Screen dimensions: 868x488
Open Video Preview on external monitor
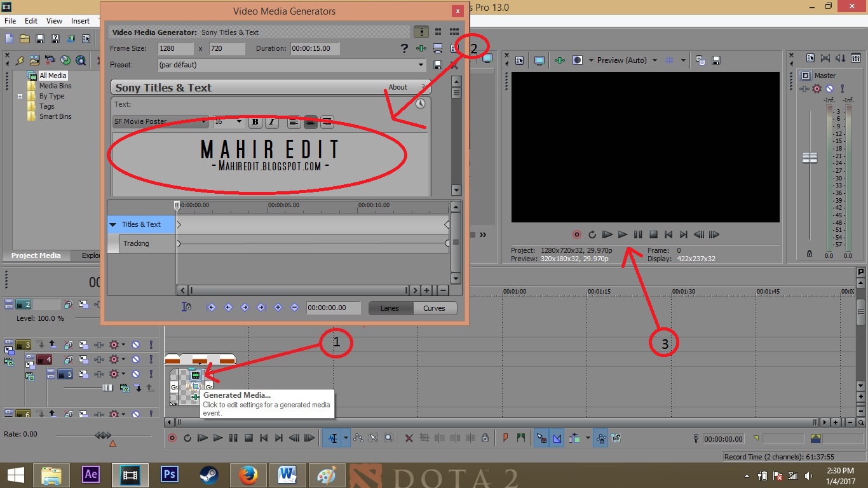[x=539, y=60]
